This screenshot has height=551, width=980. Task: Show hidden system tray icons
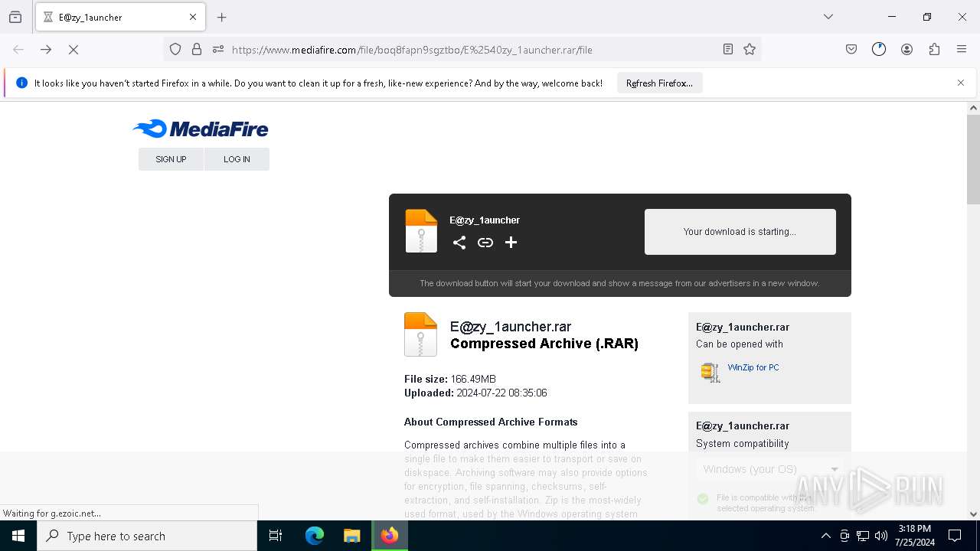point(825,536)
